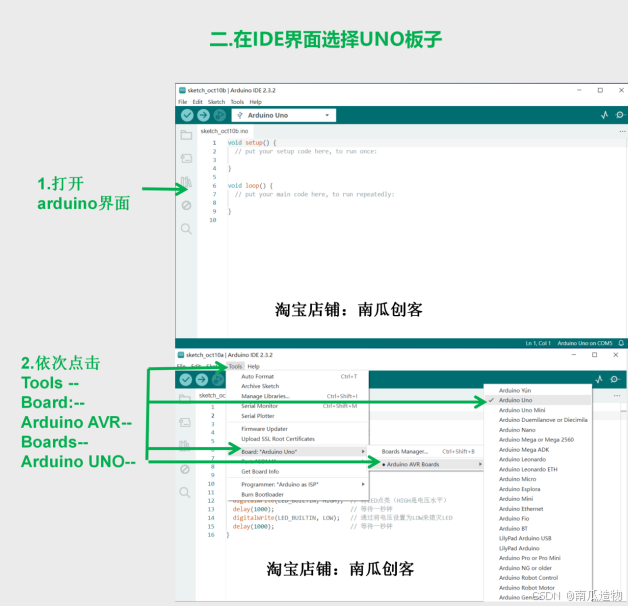Select Arduino Leonardo from board list
Image resolution: width=628 pixels, height=607 pixels.
(x=538, y=459)
